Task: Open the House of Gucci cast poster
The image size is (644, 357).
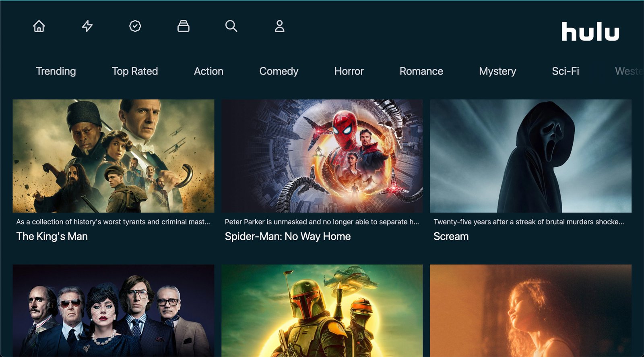Action: click(x=114, y=311)
